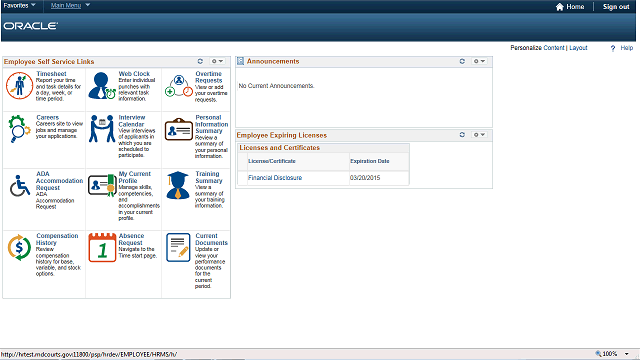Open the Compensation History link
Image resolution: width=640 pixels, height=360 pixels.
pos(57,239)
